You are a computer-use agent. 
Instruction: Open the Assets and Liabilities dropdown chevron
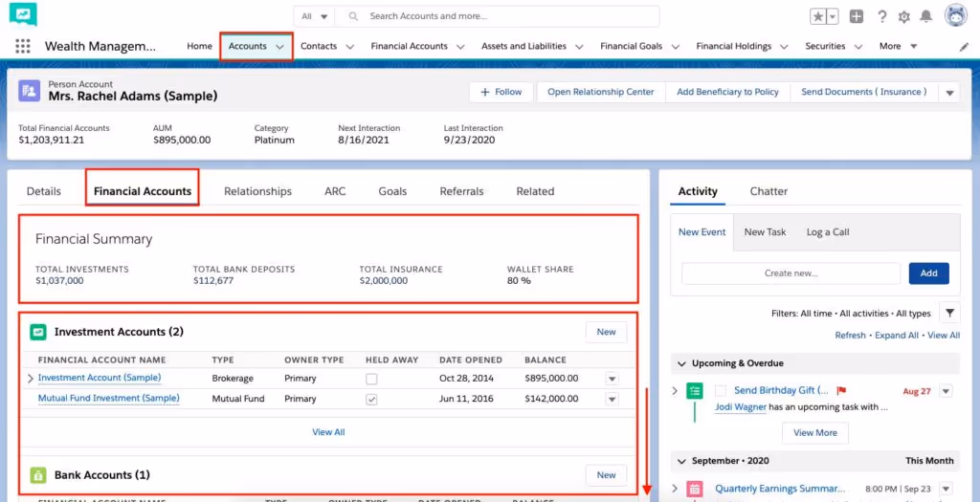[x=579, y=46]
